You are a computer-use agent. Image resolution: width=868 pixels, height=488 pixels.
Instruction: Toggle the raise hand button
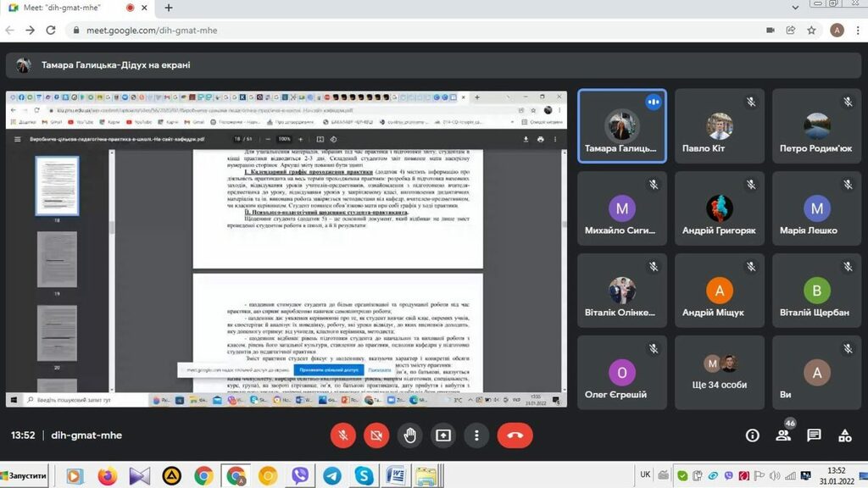coord(410,435)
